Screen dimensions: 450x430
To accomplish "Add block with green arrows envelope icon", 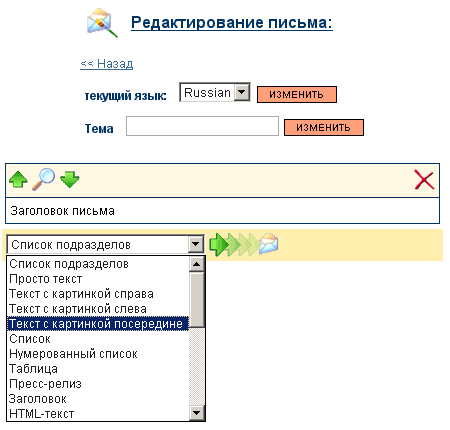I will coord(244,244).
